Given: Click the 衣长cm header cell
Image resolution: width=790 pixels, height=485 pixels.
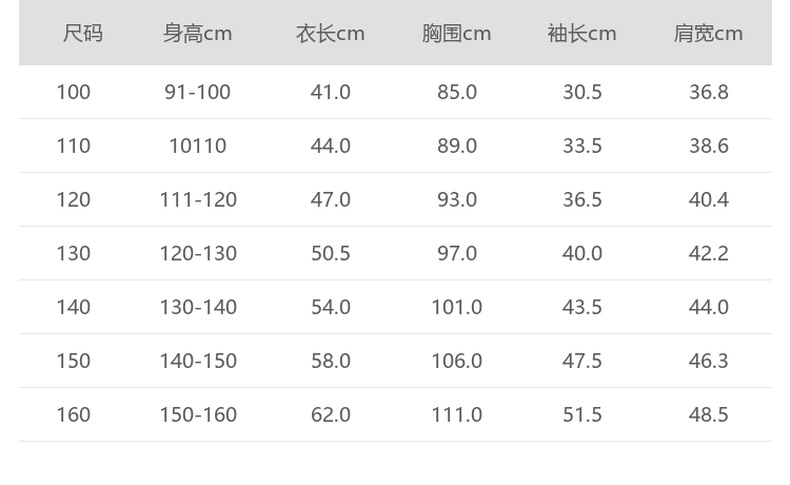Looking at the screenshot, I should 330,34.
